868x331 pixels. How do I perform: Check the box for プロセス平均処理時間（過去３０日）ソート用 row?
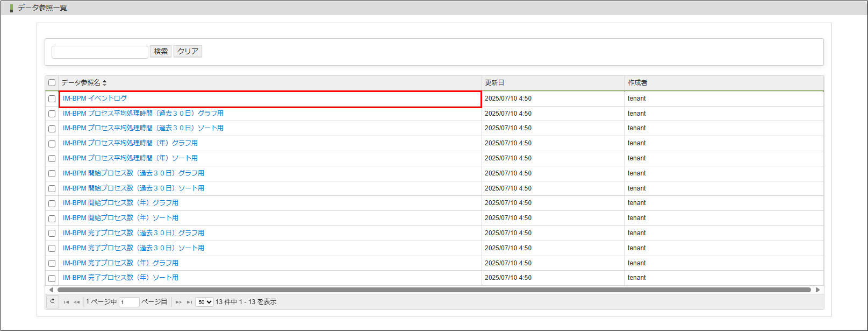coord(52,129)
